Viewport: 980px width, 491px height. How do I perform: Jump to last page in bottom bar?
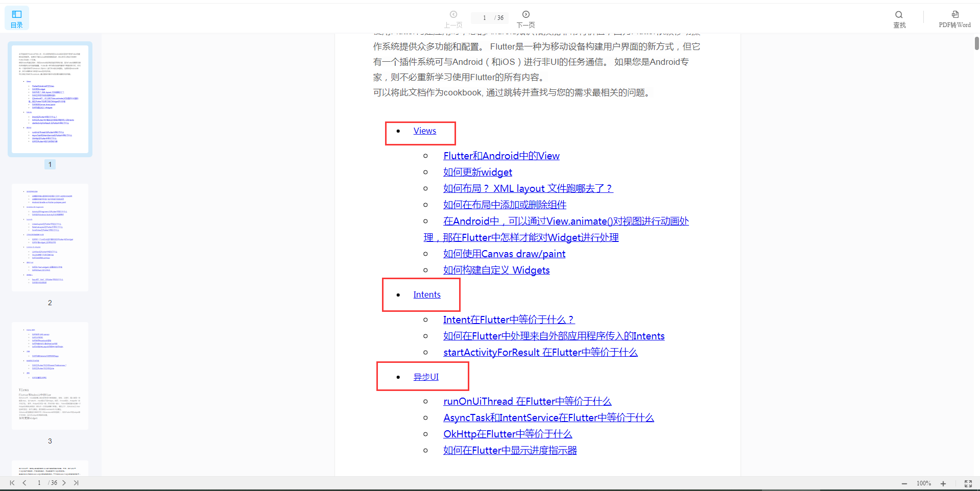coord(76,483)
